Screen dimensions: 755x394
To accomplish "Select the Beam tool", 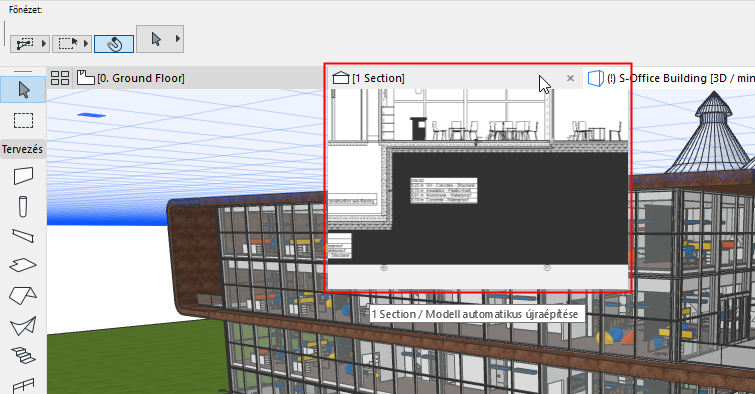I will pos(23,236).
